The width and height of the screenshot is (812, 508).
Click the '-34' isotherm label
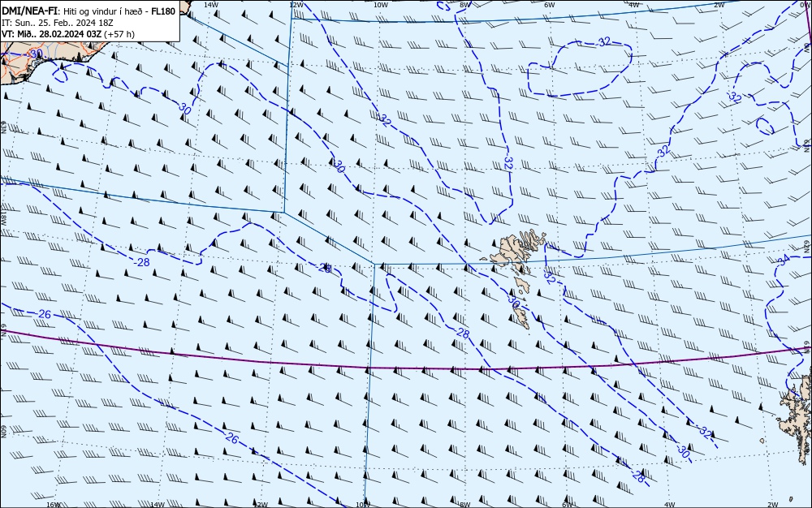(x=784, y=260)
